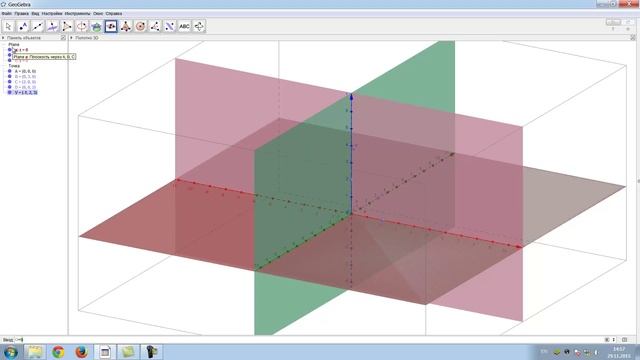Select the ABC Text tool
Image resolution: width=640 pixels, height=360 pixels.
tap(184, 27)
